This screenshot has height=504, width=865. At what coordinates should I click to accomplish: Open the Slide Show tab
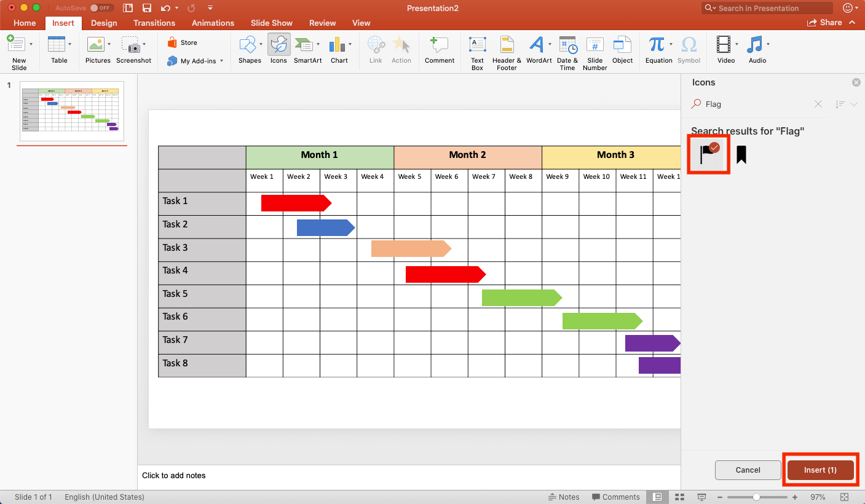tap(271, 23)
